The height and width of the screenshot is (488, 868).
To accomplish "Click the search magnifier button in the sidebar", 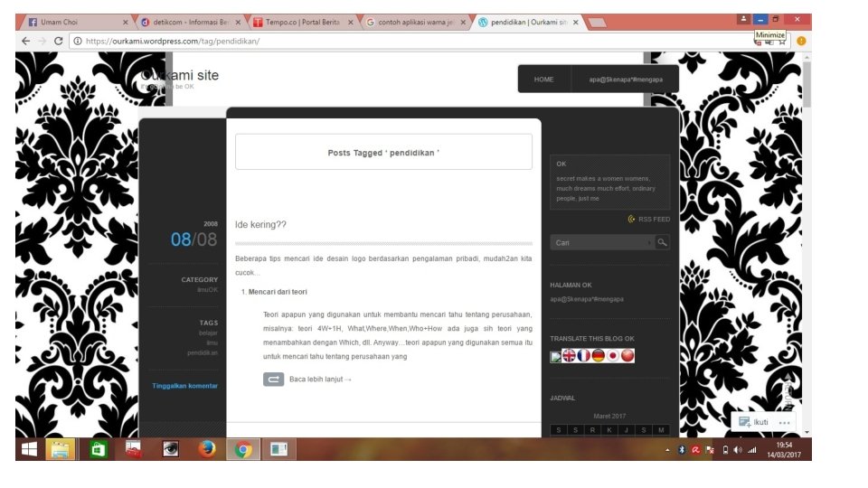I will click(x=662, y=242).
